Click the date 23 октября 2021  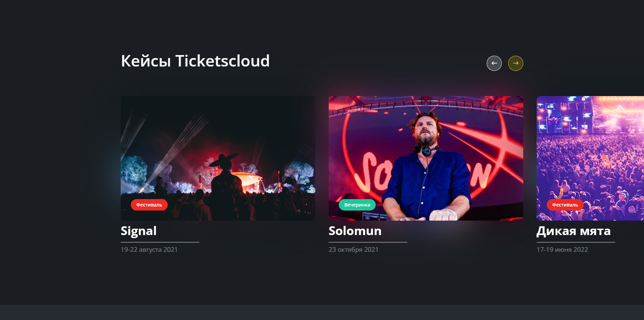point(353,249)
